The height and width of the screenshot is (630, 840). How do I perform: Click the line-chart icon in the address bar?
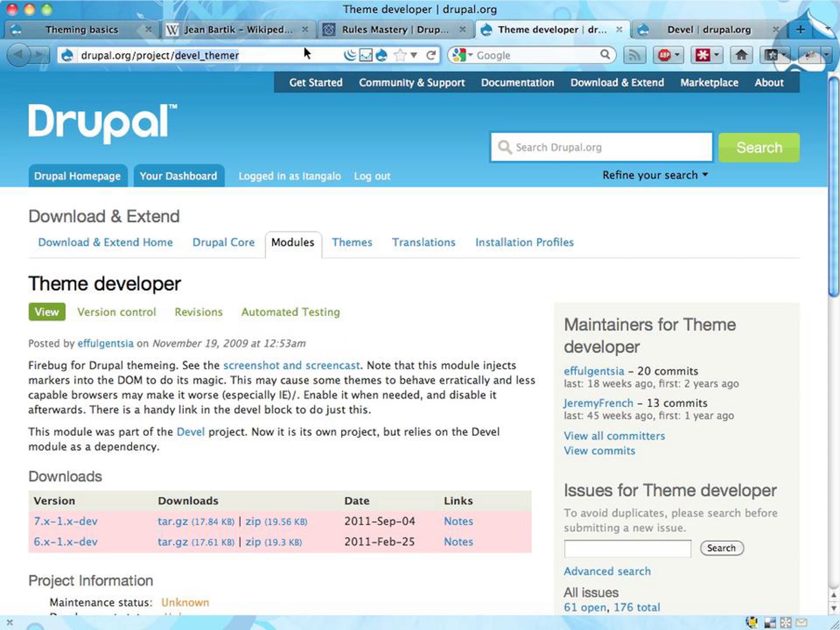(366, 55)
